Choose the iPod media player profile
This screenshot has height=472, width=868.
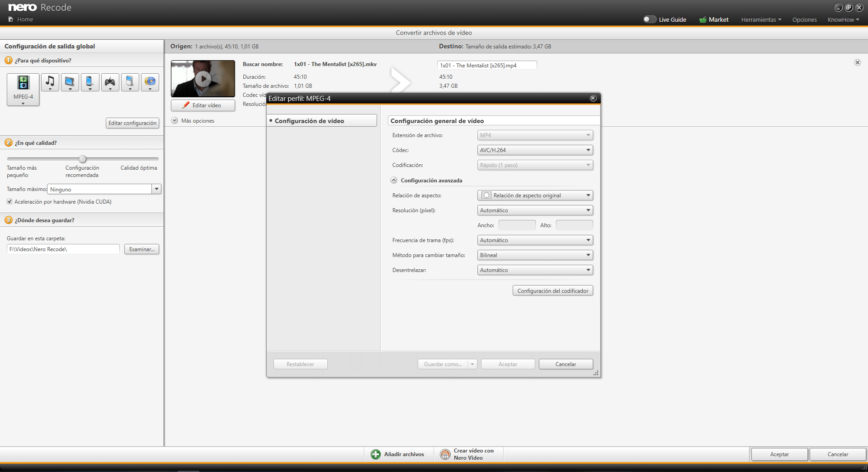point(130,82)
